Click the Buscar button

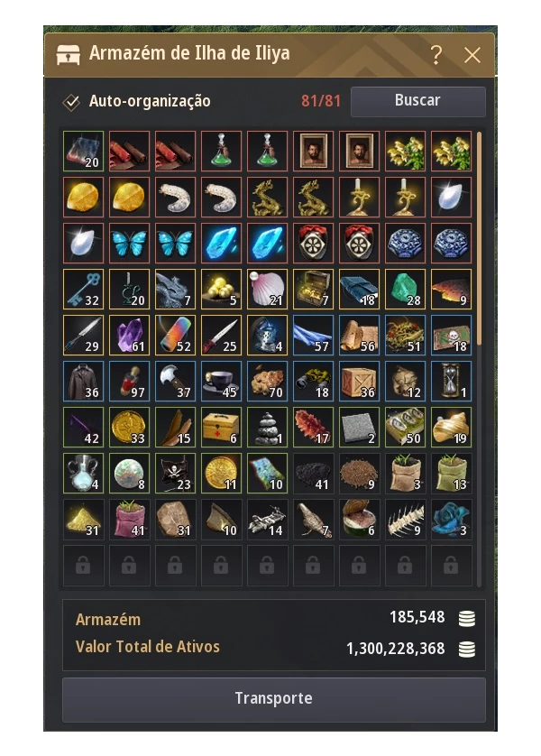417,101
